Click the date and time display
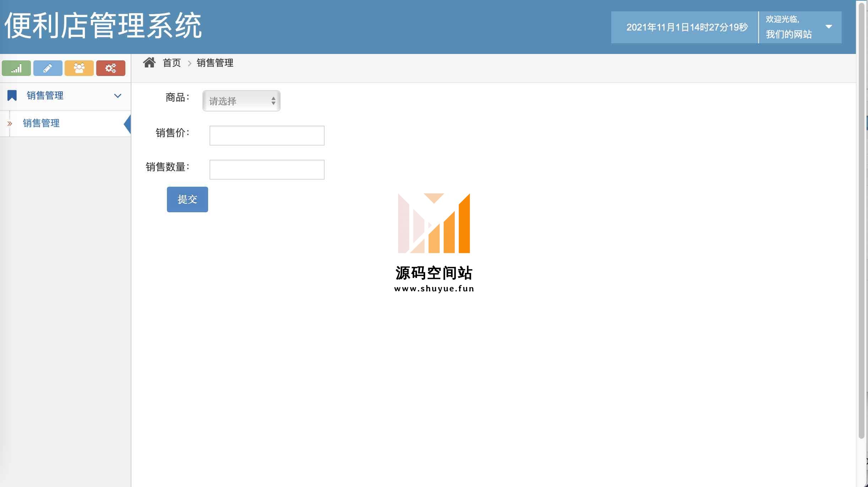Screen dimensions: 868x487 tap(687, 27)
